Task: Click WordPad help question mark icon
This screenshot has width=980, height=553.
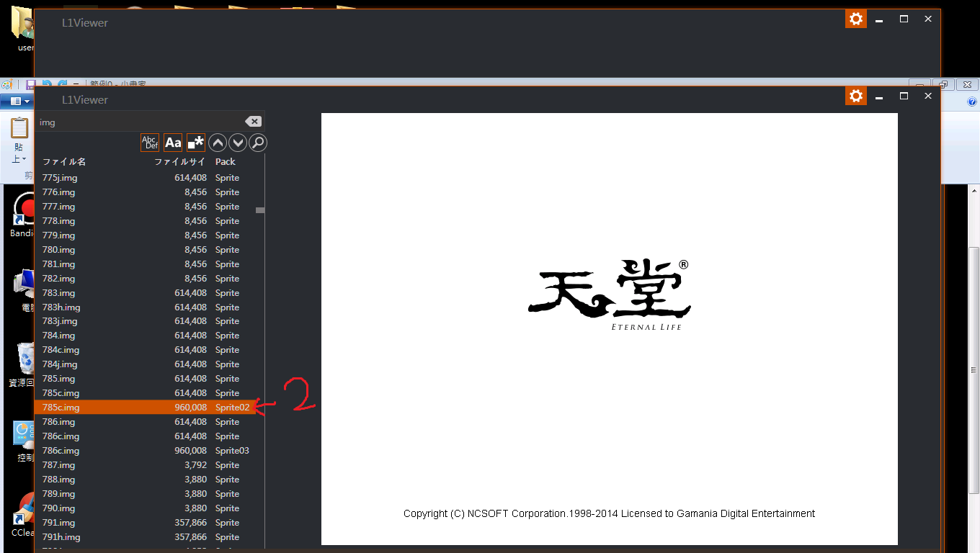Action: point(972,102)
